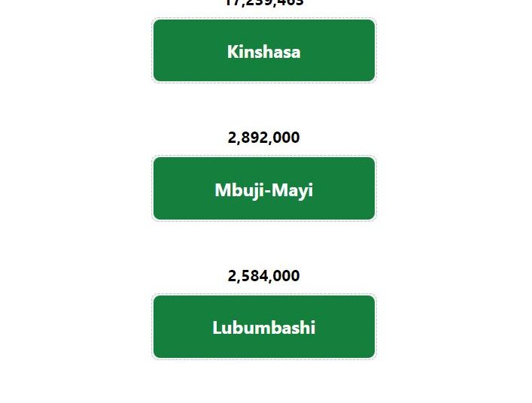Click the word Kinshasa text

pyautogui.click(x=263, y=52)
